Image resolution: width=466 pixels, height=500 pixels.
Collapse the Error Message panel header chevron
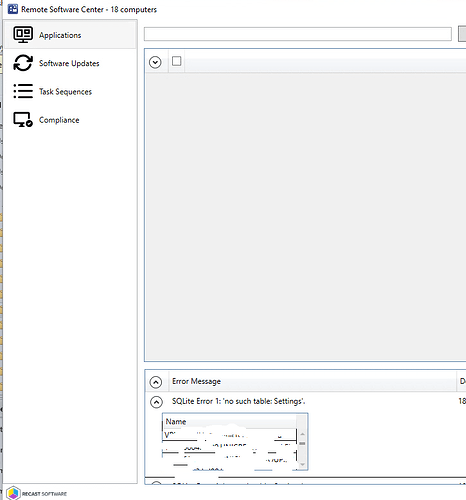(x=156, y=382)
